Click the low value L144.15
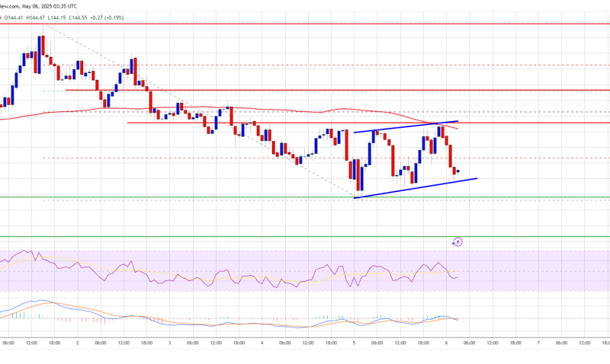Image resolution: width=610 pixels, height=364 pixels. click(x=56, y=18)
